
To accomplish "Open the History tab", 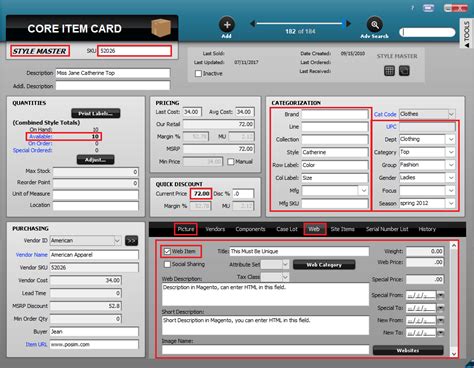I will click(x=427, y=229).
